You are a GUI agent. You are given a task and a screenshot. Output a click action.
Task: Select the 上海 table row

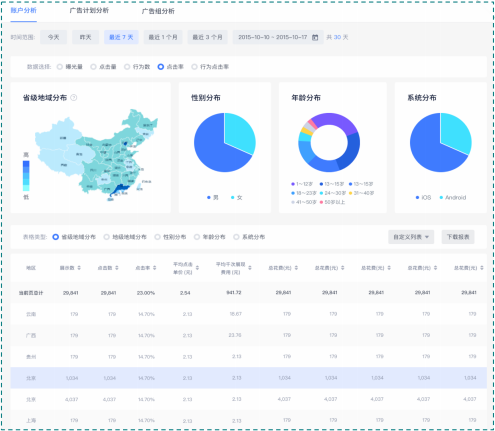pos(249,420)
